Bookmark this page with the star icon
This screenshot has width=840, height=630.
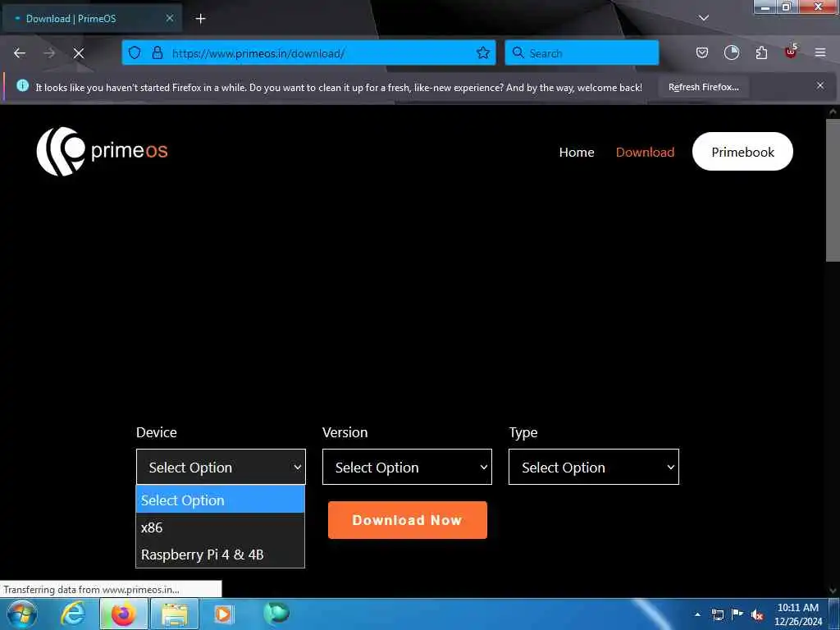click(x=482, y=52)
